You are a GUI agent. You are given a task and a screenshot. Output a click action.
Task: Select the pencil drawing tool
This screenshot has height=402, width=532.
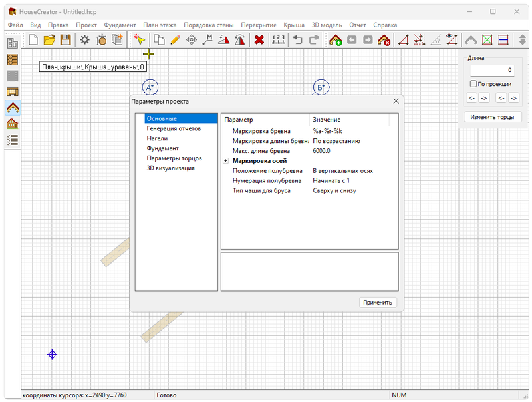click(x=176, y=40)
